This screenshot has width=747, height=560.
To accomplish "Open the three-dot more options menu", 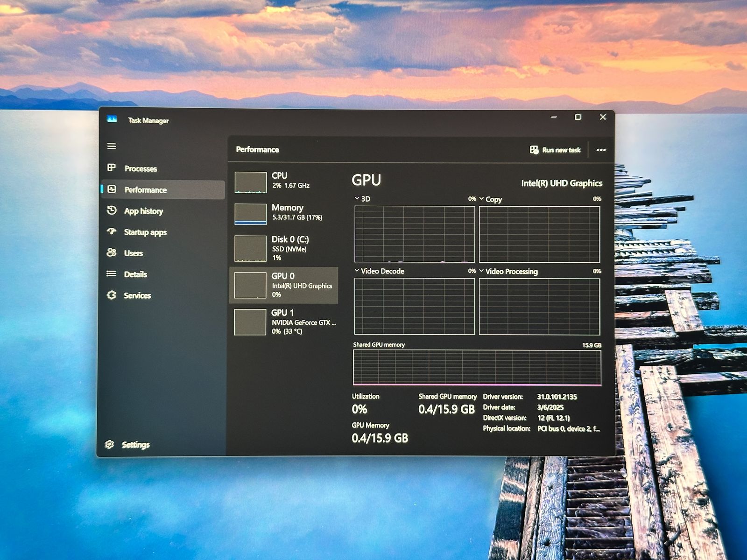I will click(x=601, y=150).
